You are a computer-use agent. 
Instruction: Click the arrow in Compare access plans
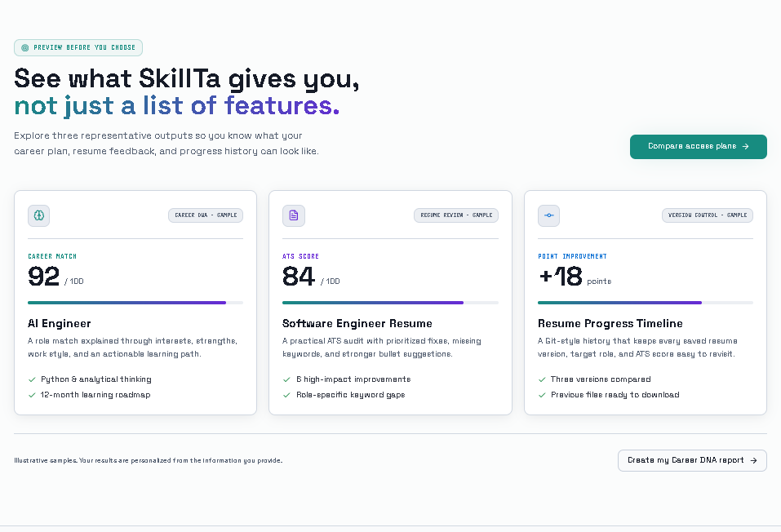pos(746,146)
